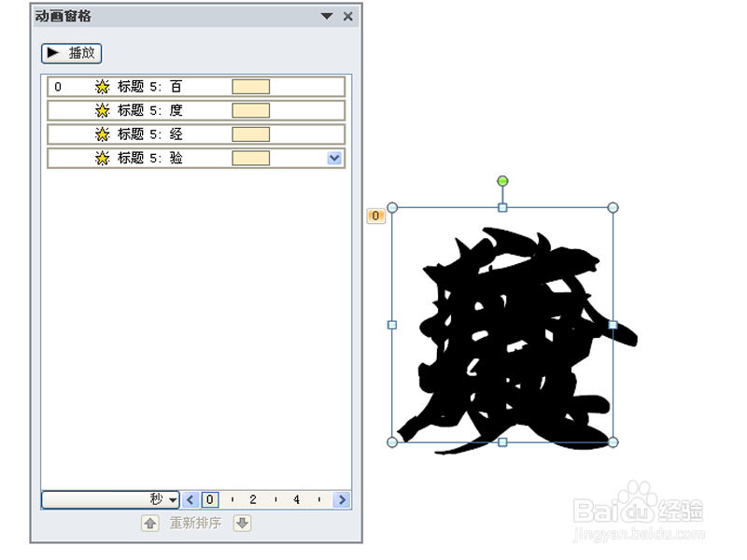This screenshot has height=560, width=747.
Task: Click the timing bar for 度
Action: (x=250, y=110)
